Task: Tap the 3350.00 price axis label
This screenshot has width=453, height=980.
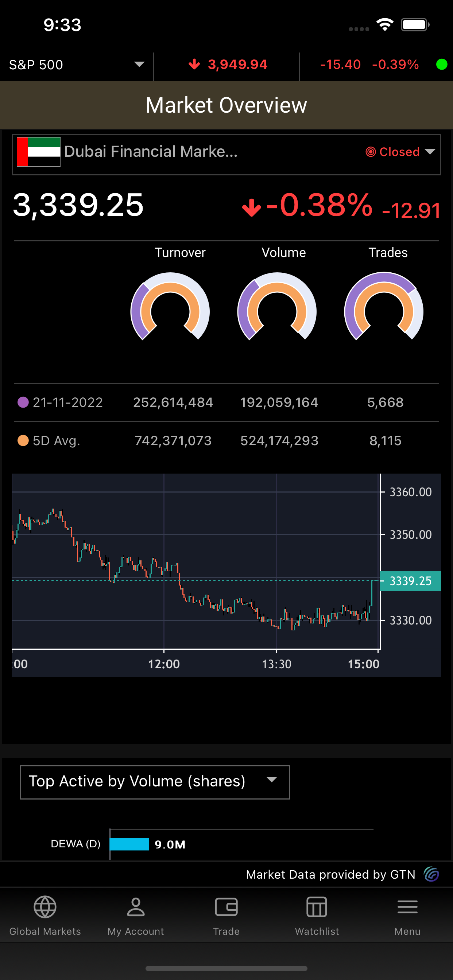Action: point(411,534)
